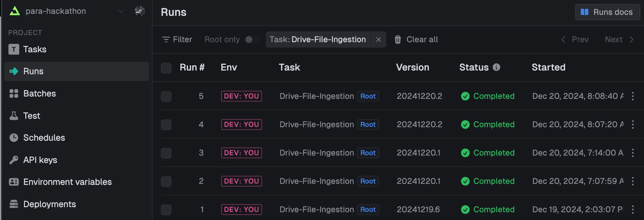Check the select-all runs checkbox
This screenshot has height=220, width=644.
tap(166, 68)
